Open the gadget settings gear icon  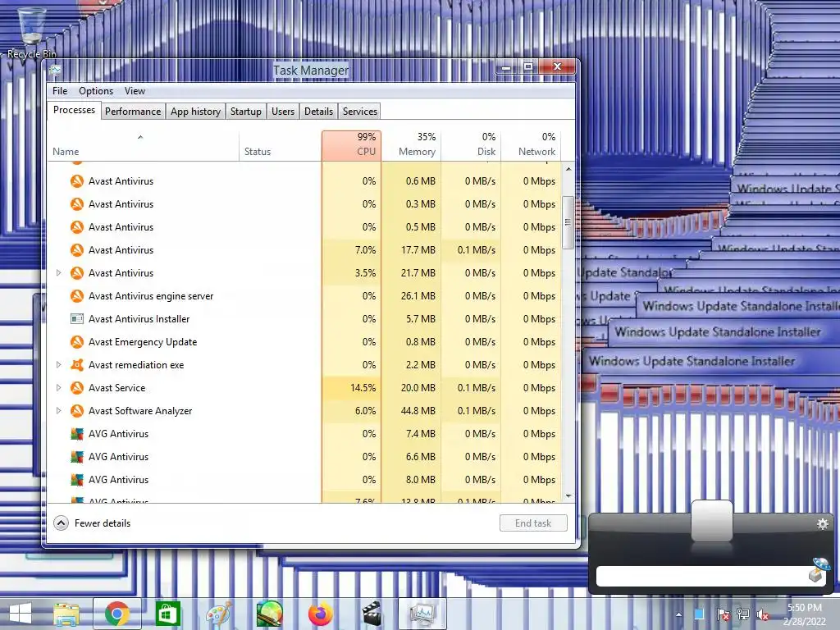click(x=822, y=524)
